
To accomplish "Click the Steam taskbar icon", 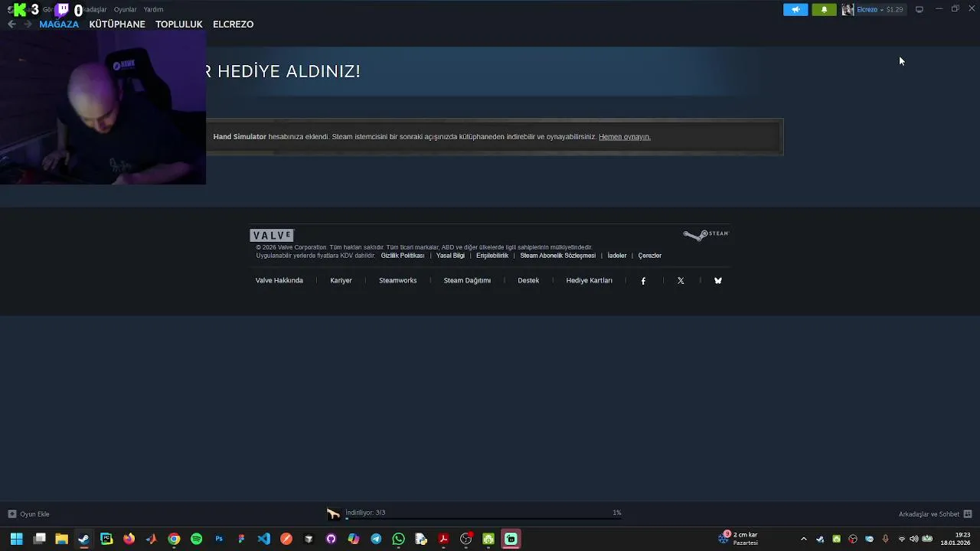I will coord(83,539).
